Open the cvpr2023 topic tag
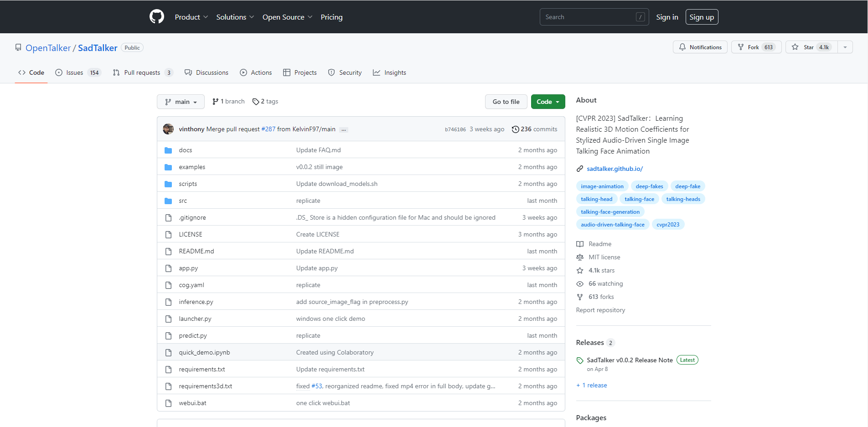Image resolution: width=868 pixels, height=427 pixels. click(x=667, y=225)
